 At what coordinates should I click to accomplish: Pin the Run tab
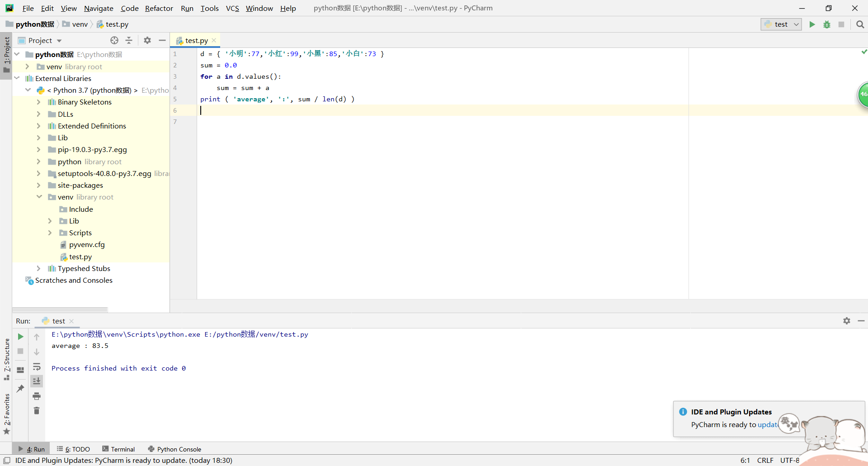point(20,388)
